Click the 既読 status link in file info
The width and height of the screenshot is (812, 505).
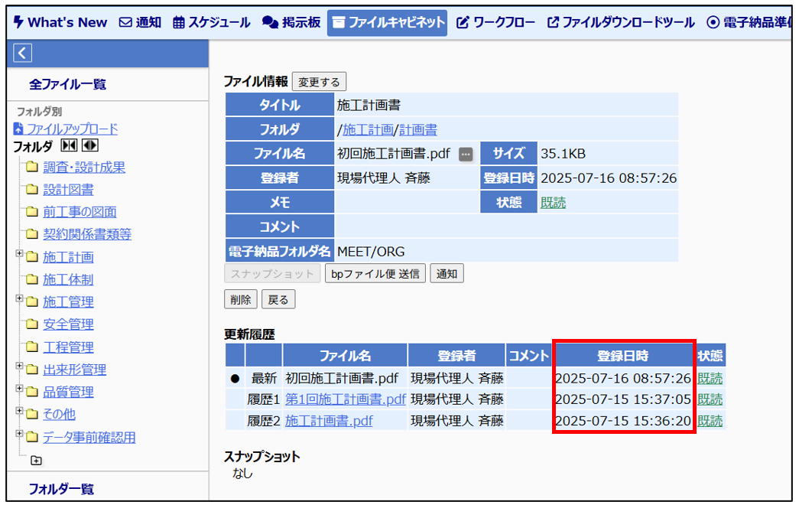click(x=553, y=203)
